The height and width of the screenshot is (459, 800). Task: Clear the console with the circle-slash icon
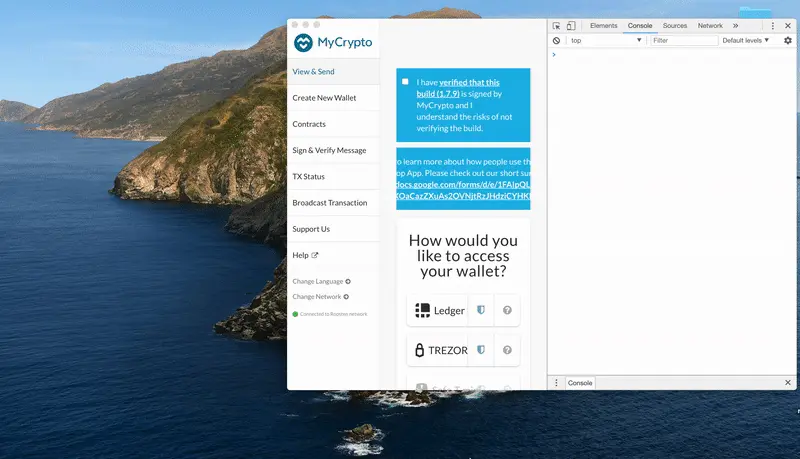(x=557, y=40)
